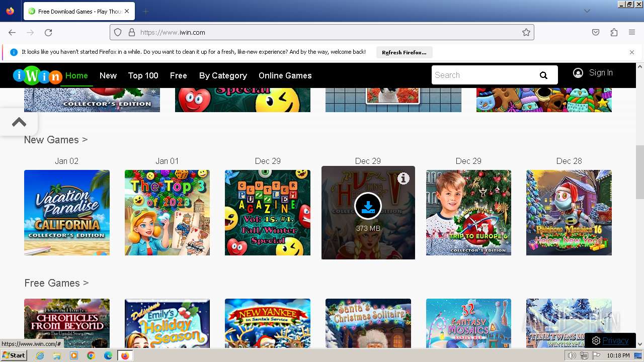Click the browser URL address bar

[x=322, y=32]
